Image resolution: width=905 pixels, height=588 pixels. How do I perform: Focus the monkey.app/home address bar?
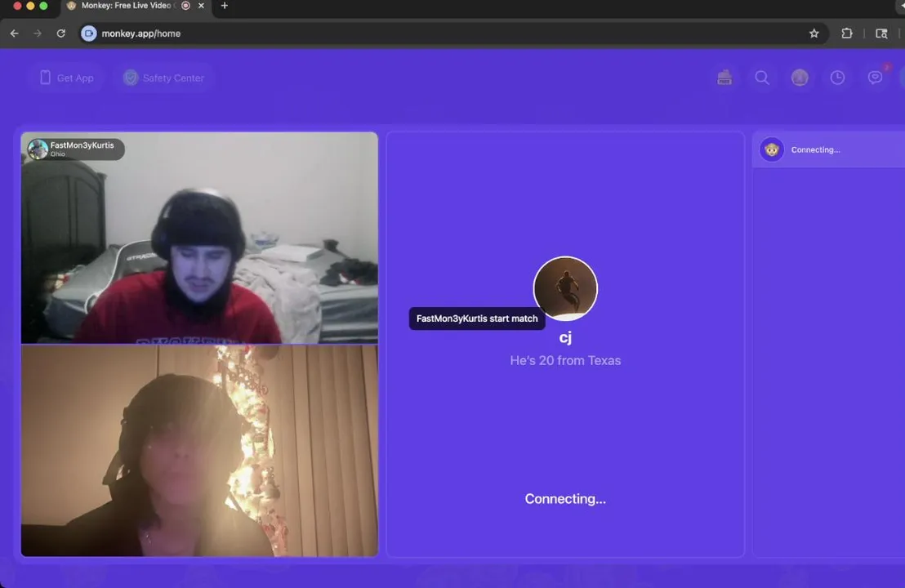point(453,33)
